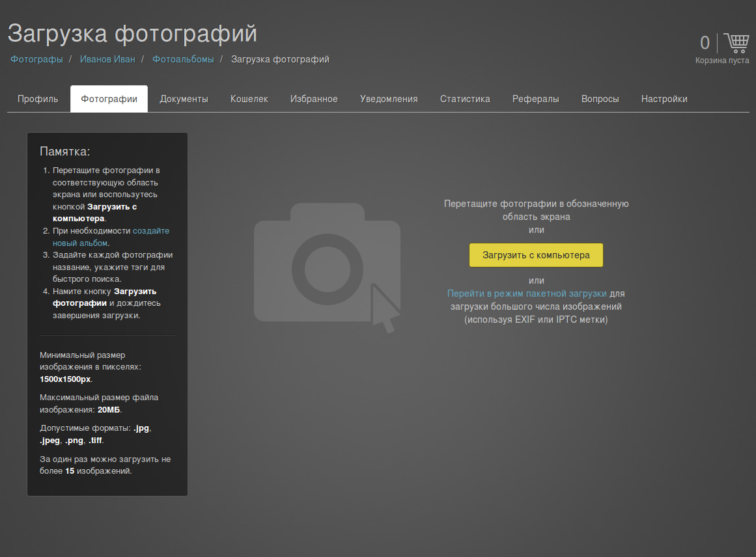Viewport: 756px width, 557px height.
Task: Switch to the Документы tab
Action: point(184,99)
